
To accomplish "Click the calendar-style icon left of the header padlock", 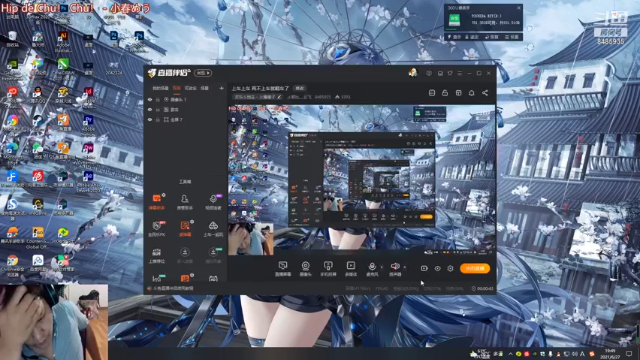I will pyautogui.click(x=432, y=93).
